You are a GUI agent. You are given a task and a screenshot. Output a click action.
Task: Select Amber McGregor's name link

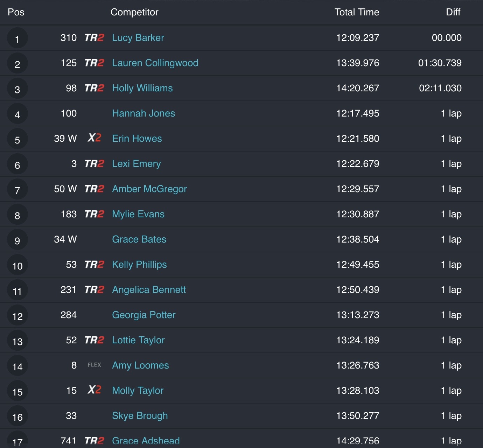[149, 189]
